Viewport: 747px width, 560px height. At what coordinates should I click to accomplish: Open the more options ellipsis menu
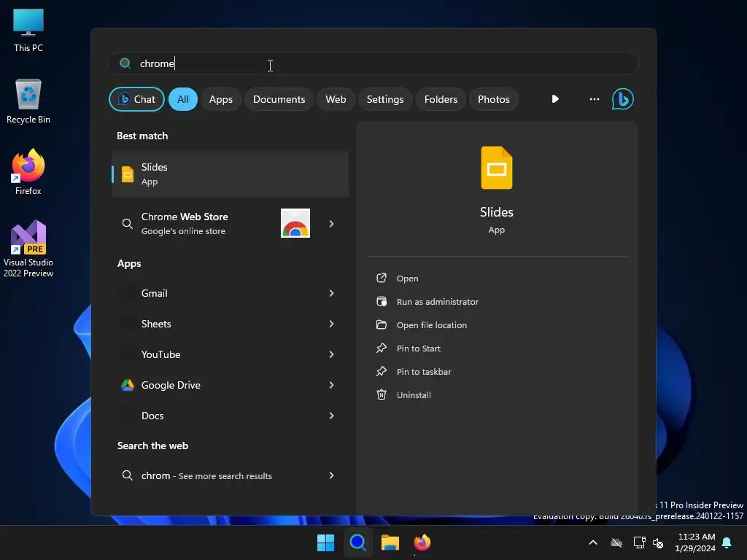(x=594, y=99)
